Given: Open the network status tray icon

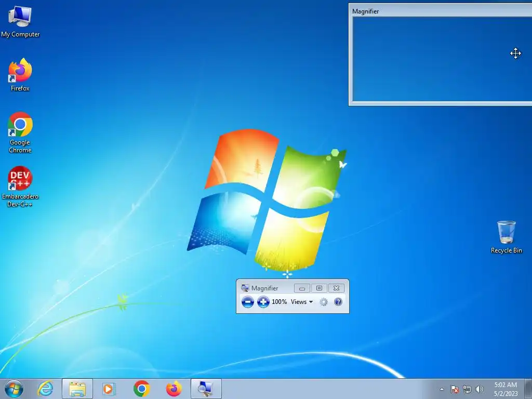Looking at the screenshot, I should pos(467,389).
